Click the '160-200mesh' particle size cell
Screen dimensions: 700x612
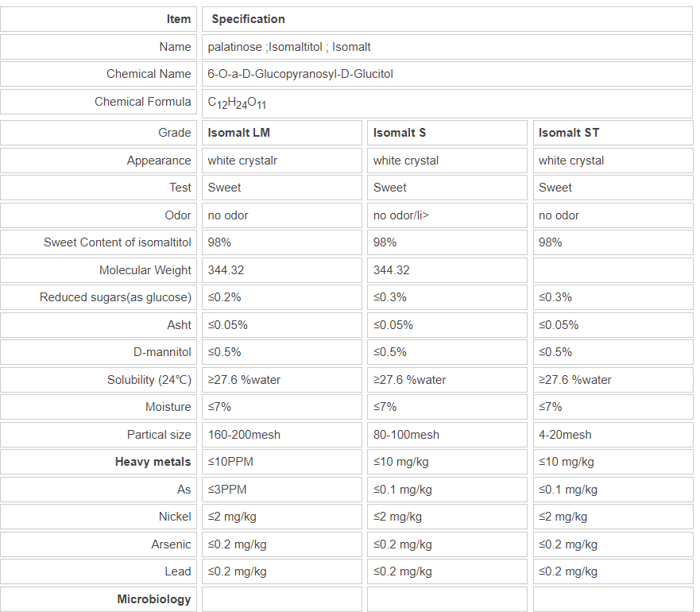[244, 435]
